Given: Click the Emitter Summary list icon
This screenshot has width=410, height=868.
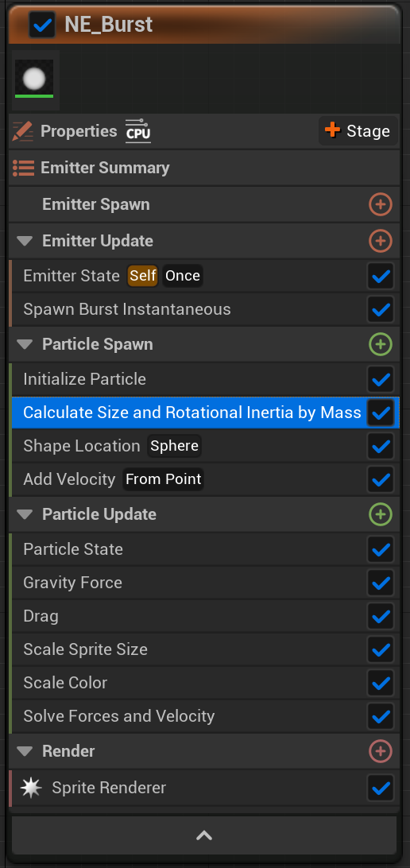Looking at the screenshot, I should point(23,168).
